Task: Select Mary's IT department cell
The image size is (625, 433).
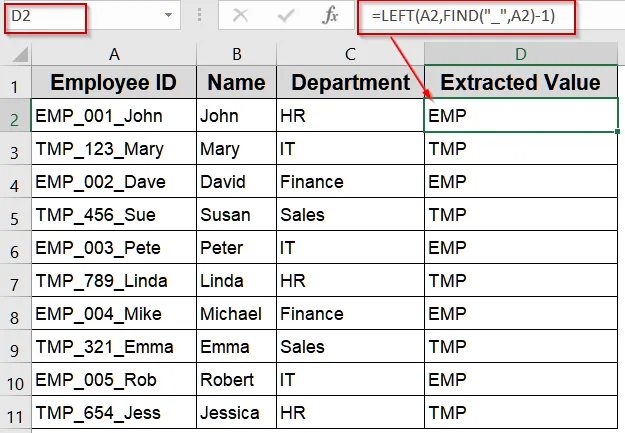Action: (350, 149)
